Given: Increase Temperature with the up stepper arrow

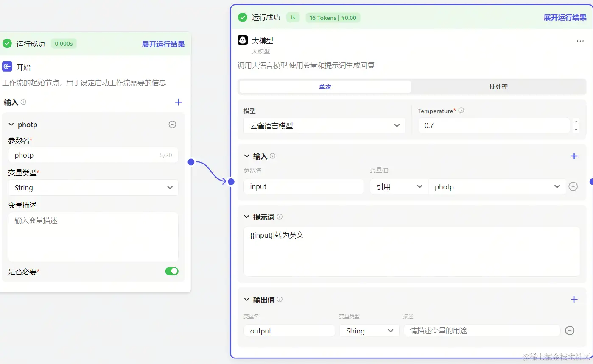Looking at the screenshot, I should click(x=576, y=122).
